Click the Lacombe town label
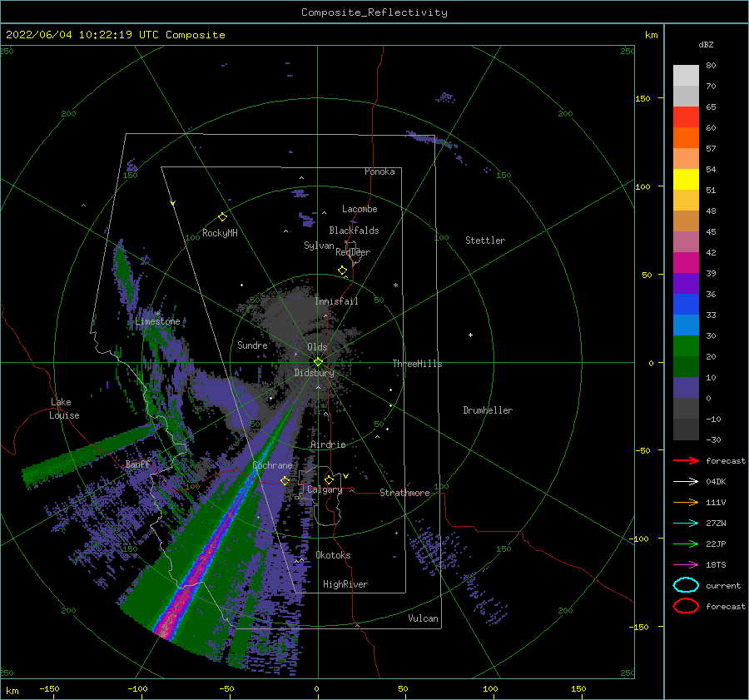Image resolution: width=749 pixels, height=700 pixels. pyautogui.click(x=360, y=209)
